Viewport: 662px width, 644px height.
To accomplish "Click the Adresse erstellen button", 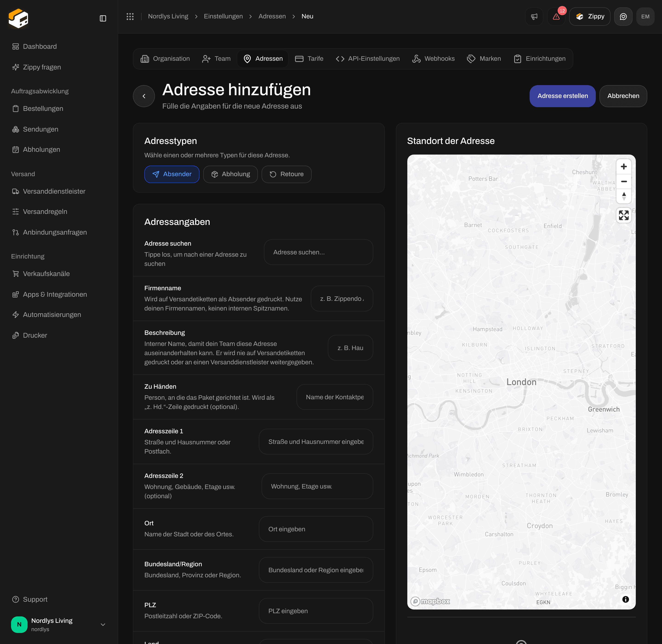I will [x=563, y=96].
